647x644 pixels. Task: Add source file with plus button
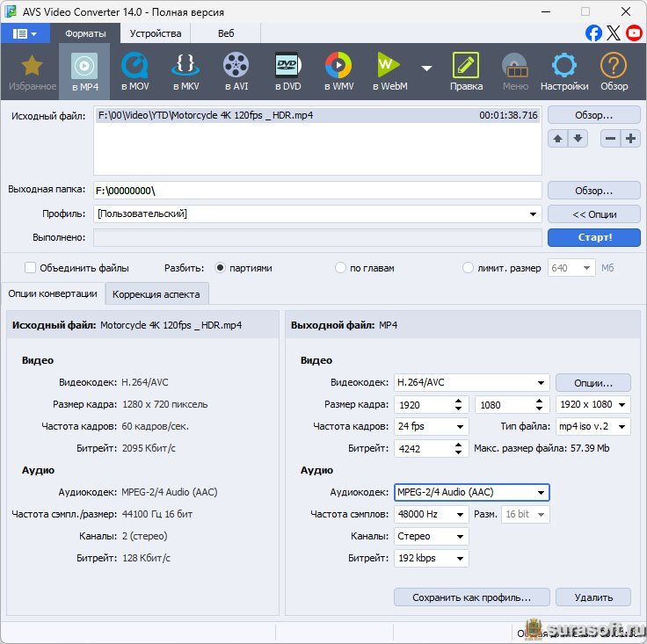[630, 139]
